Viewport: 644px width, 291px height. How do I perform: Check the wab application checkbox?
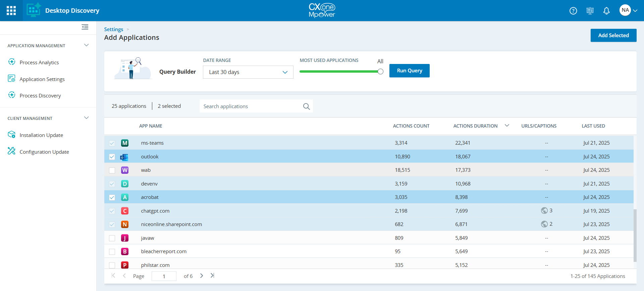[x=112, y=170]
